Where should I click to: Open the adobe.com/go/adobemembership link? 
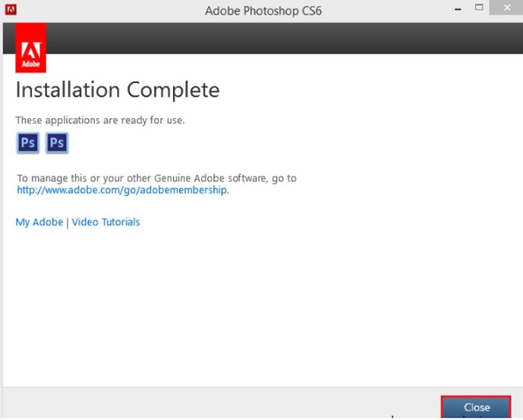123,190
